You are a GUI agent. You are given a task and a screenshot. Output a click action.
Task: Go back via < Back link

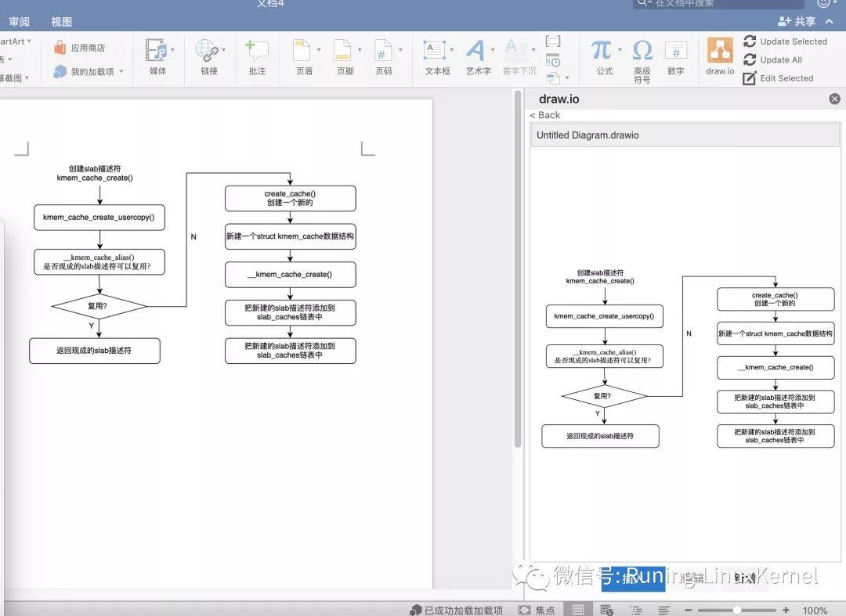[x=545, y=115]
